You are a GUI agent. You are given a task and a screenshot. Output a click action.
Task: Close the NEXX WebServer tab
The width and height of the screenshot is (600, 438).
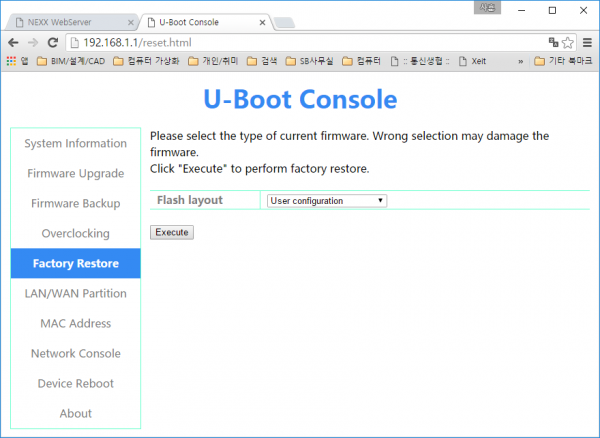coord(130,23)
